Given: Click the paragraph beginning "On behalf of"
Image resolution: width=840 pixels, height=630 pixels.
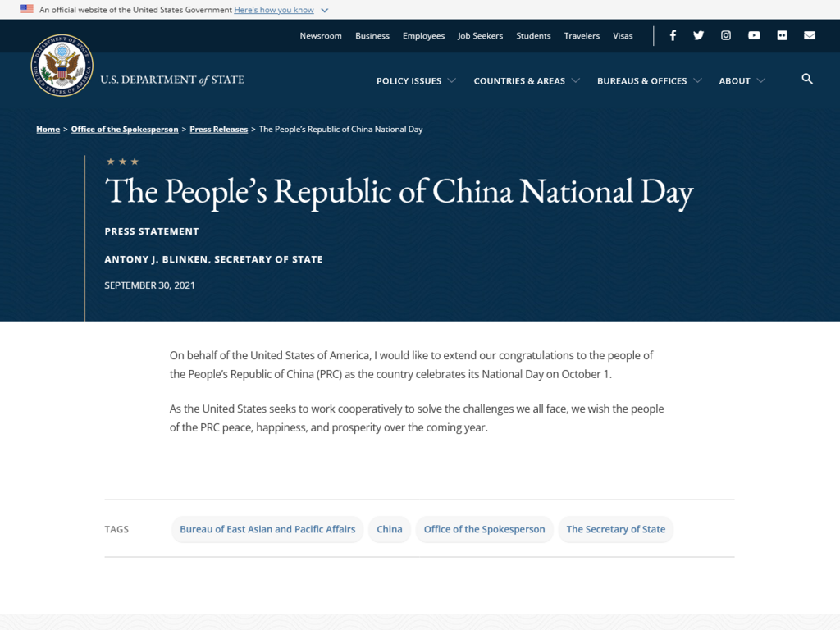Looking at the screenshot, I should point(412,365).
